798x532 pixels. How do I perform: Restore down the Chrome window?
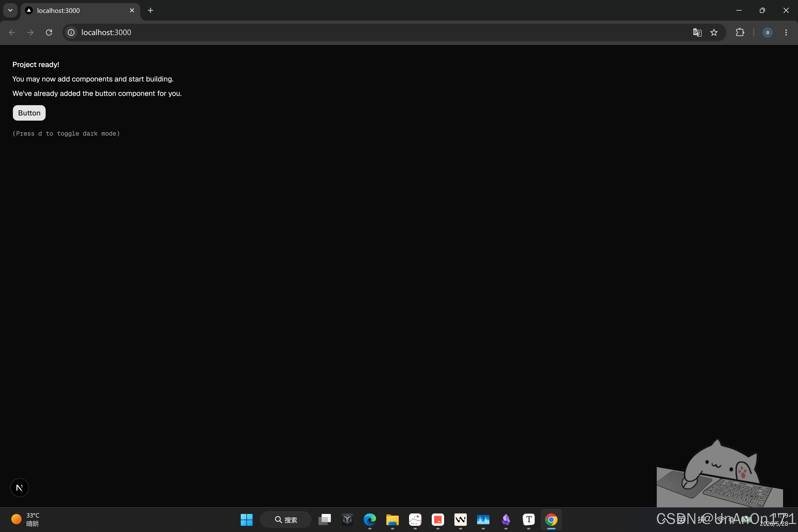click(762, 10)
